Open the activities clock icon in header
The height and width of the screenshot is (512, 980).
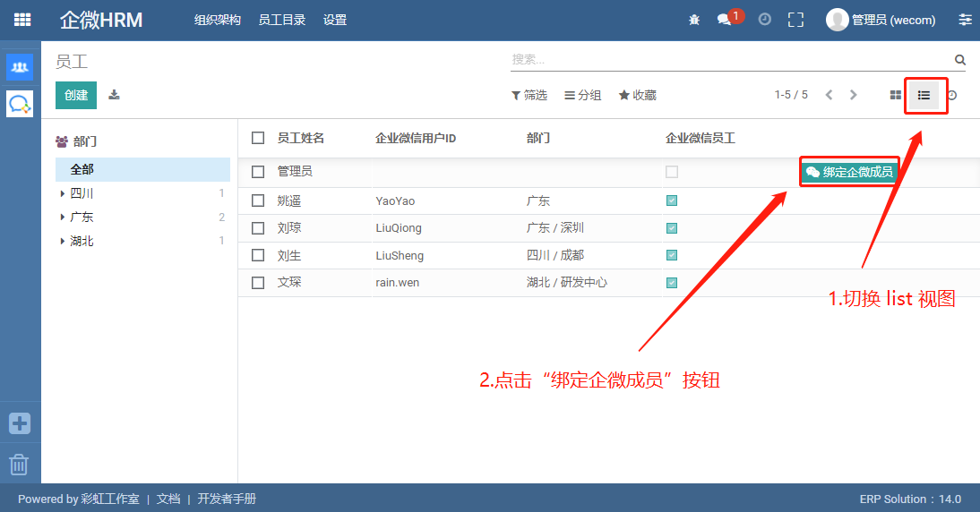pyautogui.click(x=764, y=20)
